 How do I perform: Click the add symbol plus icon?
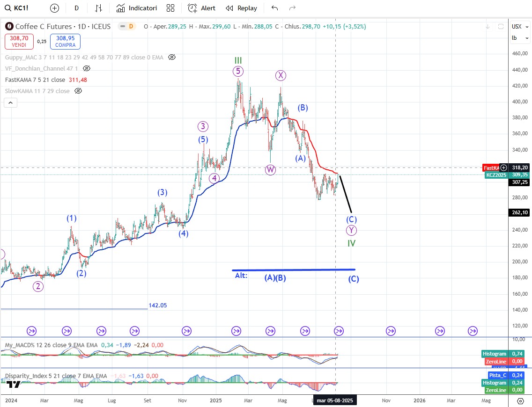coord(55,8)
